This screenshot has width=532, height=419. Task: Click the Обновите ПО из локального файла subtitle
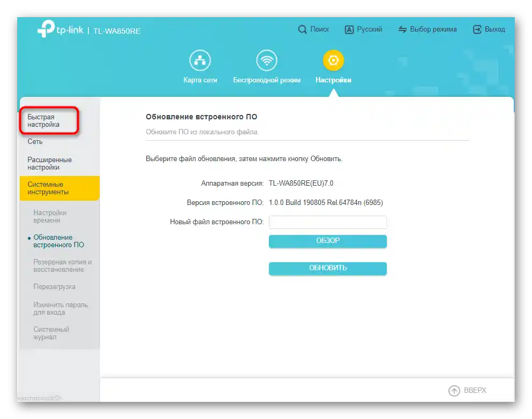(x=202, y=132)
